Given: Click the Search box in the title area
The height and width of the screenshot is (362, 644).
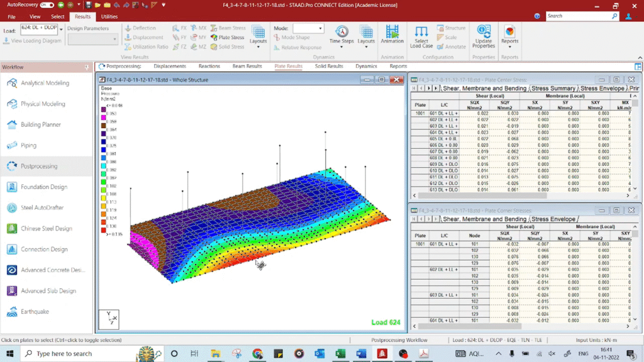Looking at the screenshot, I should 582,16.
